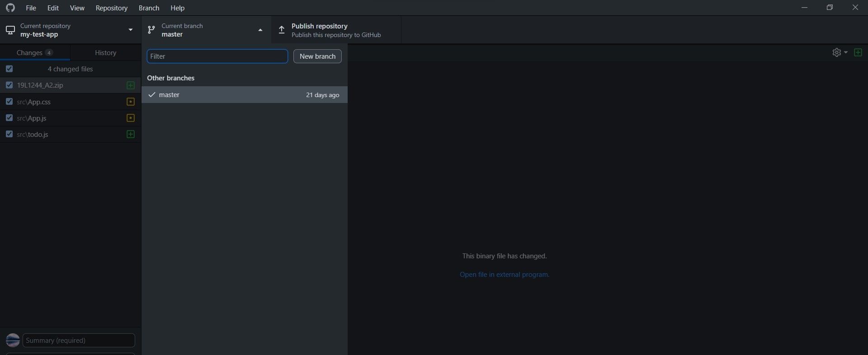
Task: Click the added status icon for src\todo.js
Action: [131, 134]
